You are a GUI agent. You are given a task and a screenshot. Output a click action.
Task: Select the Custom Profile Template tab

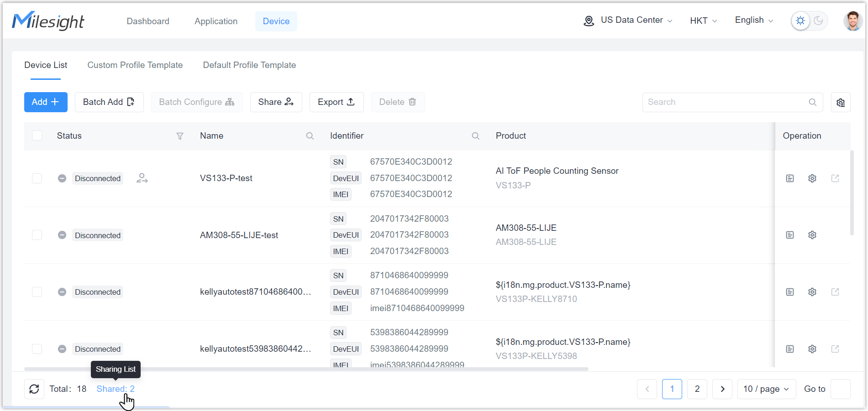click(x=135, y=65)
